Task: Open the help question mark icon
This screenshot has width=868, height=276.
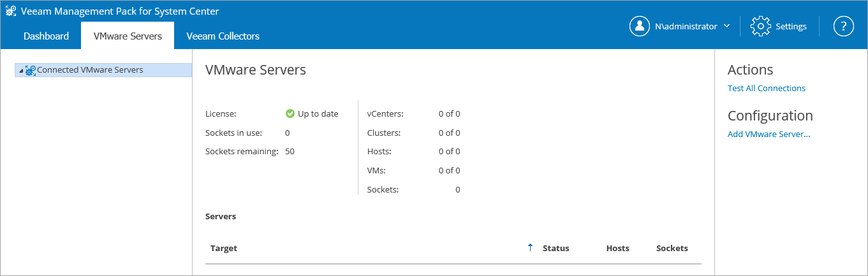Action: point(844,26)
